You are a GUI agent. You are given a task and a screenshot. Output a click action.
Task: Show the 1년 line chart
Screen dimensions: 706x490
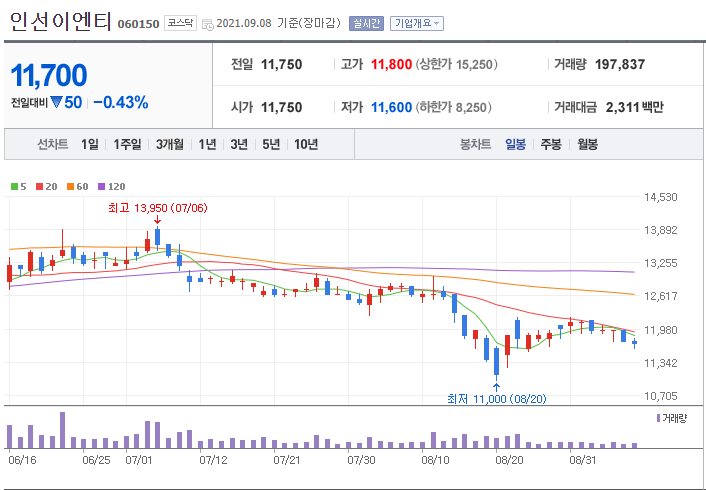tap(207, 145)
